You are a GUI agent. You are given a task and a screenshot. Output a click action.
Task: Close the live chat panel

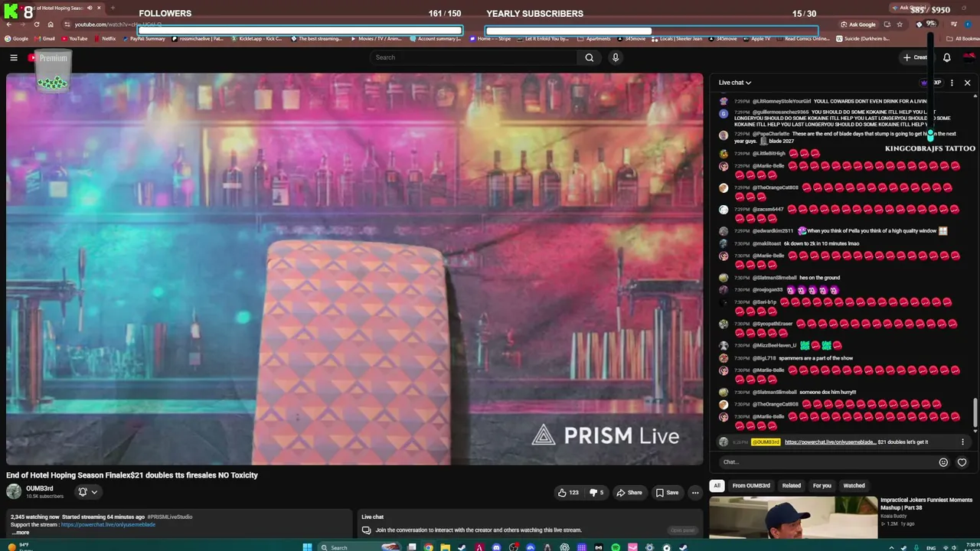coord(967,83)
